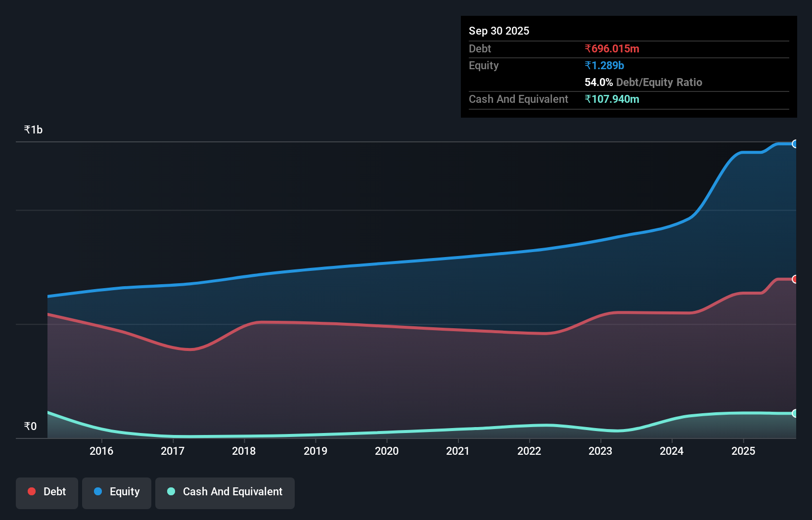Click the 54.0% Debt/Equity Ratio text
The image size is (812, 520).
tap(643, 82)
